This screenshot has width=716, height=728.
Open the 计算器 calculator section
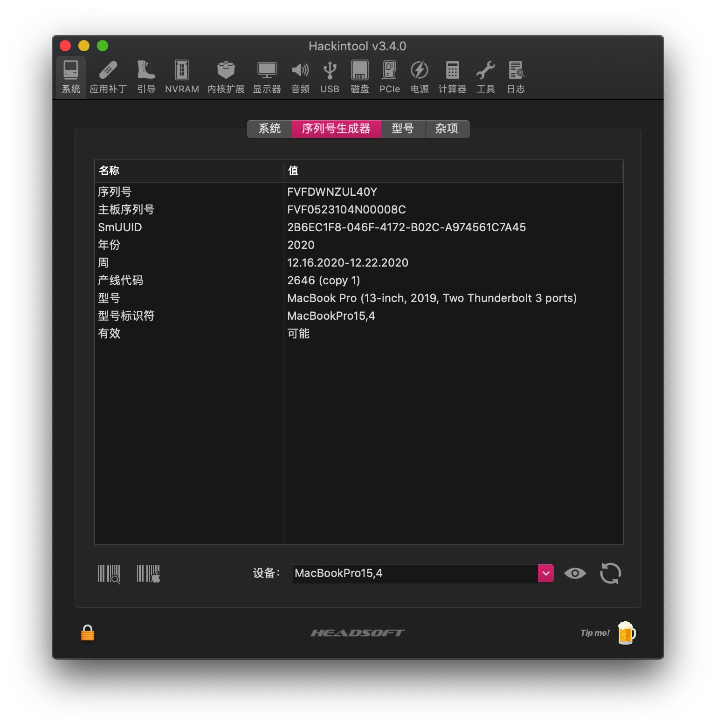tap(453, 77)
